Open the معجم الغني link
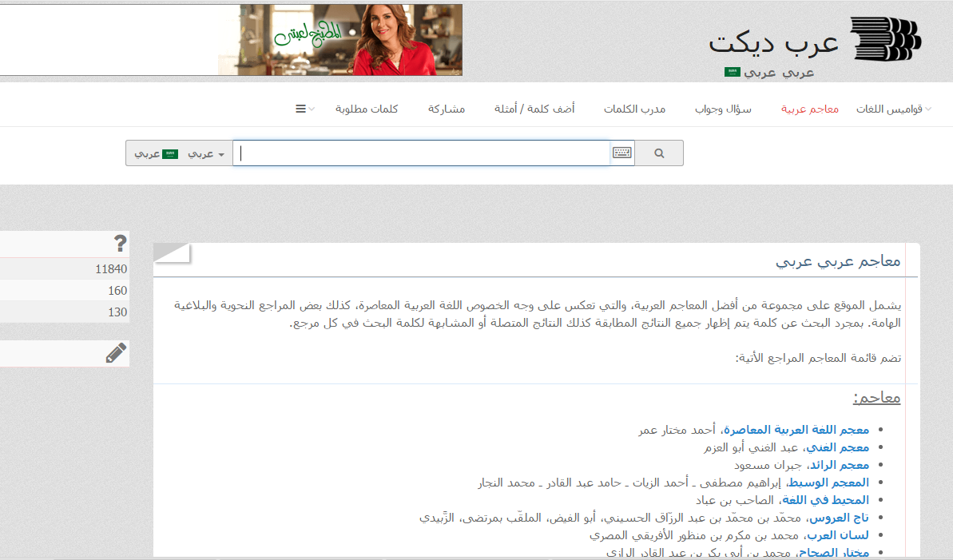 [837, 447]
